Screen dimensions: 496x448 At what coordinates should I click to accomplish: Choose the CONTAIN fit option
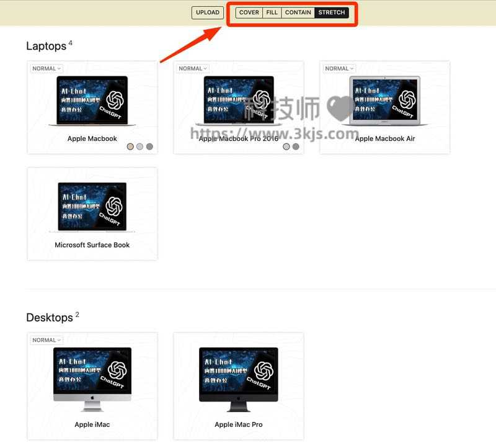[298, 12]
